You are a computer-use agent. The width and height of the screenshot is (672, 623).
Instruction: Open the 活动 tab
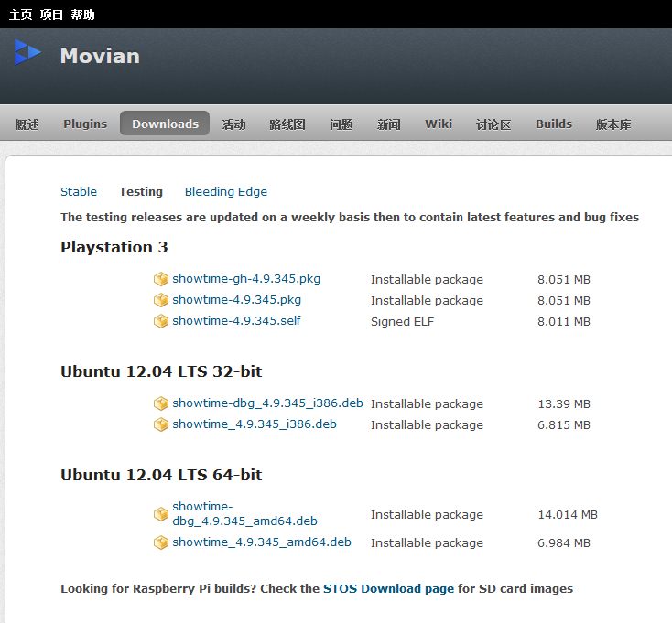click(x=233, y=124)
